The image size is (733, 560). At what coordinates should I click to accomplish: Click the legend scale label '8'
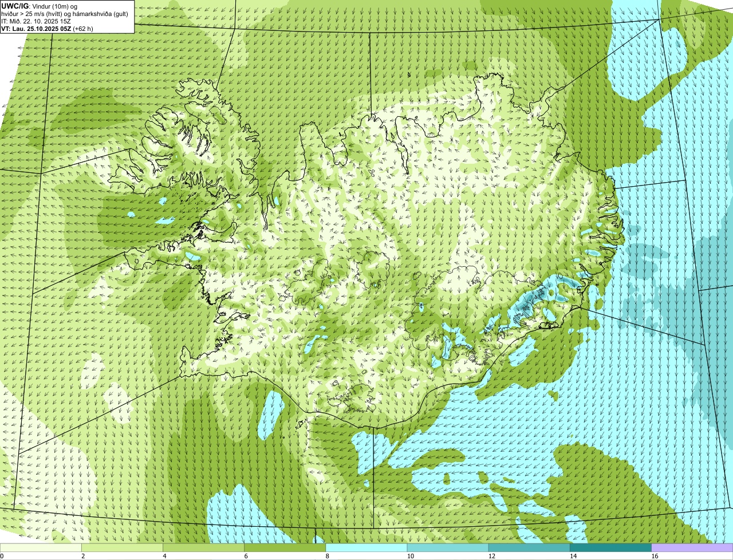click(328, 556)
